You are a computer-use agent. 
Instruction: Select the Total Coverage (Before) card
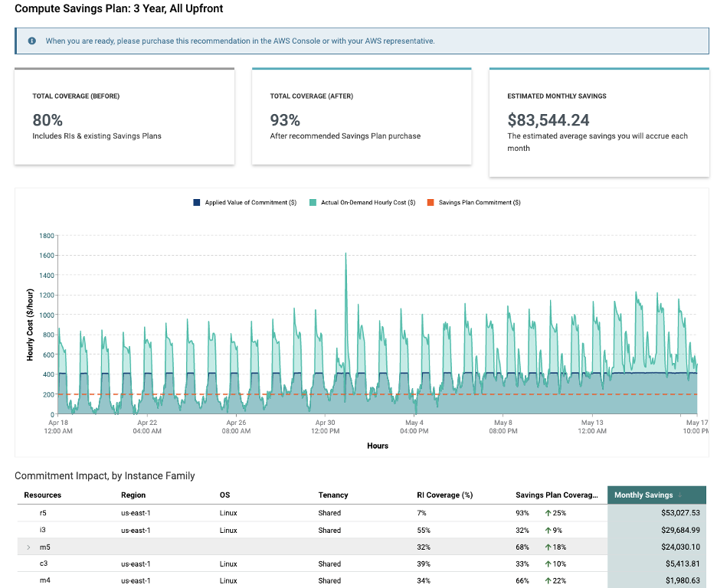pos(124,116)
